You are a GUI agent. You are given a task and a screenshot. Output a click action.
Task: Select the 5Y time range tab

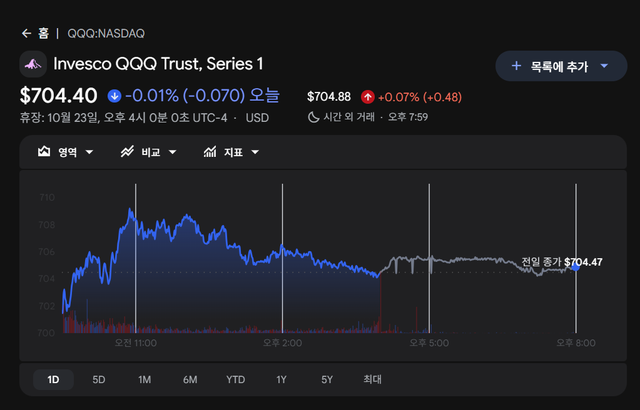[327, 380]
